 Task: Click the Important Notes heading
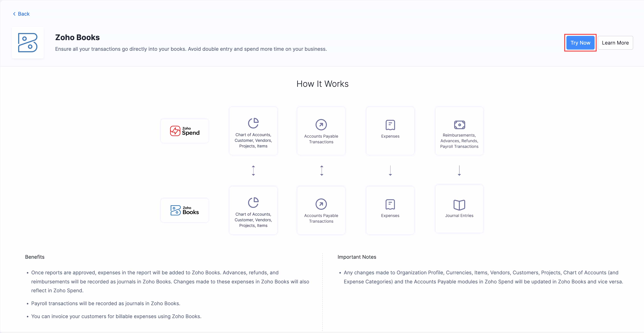point(357,257)
